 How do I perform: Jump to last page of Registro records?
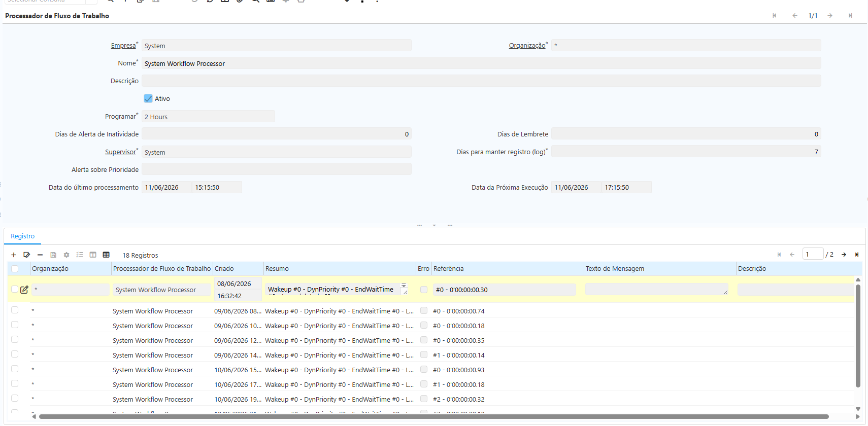click(x=857, y=255)
